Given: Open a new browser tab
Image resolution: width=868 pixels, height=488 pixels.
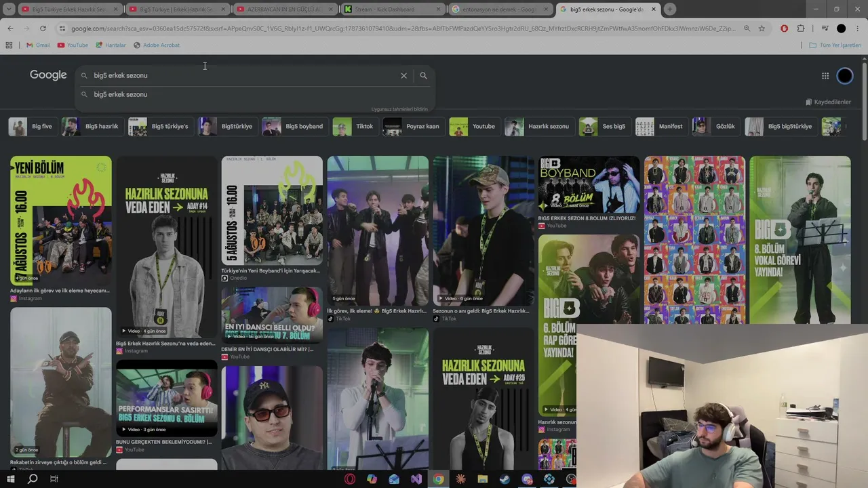Looking at the screenshot, I should pos(669,9).
